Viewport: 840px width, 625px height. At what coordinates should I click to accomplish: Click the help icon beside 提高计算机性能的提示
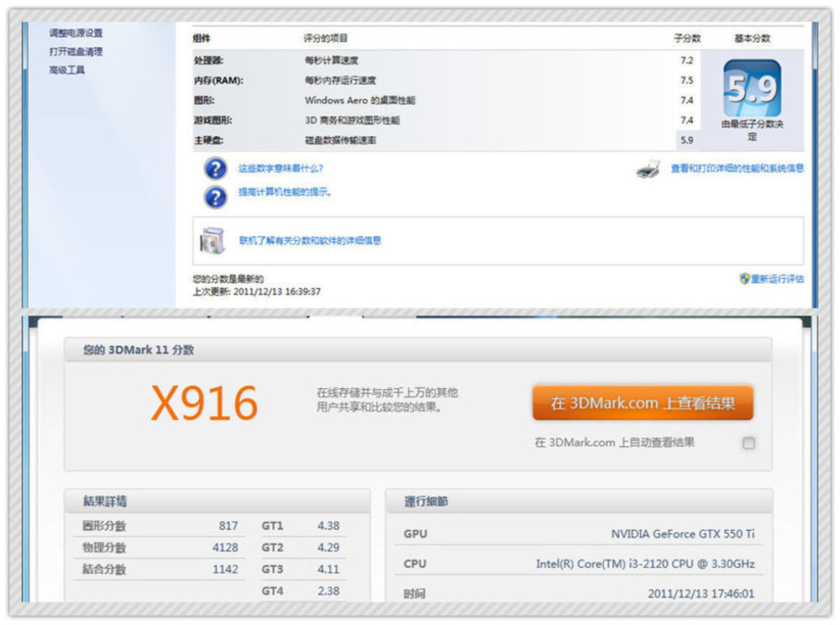[215, 197]
